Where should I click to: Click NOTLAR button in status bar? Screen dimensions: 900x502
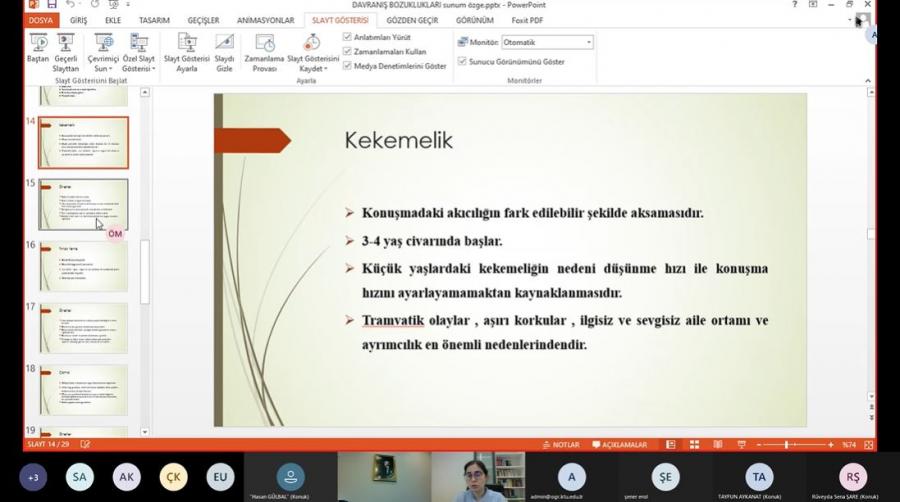click(x=560, y=444)
